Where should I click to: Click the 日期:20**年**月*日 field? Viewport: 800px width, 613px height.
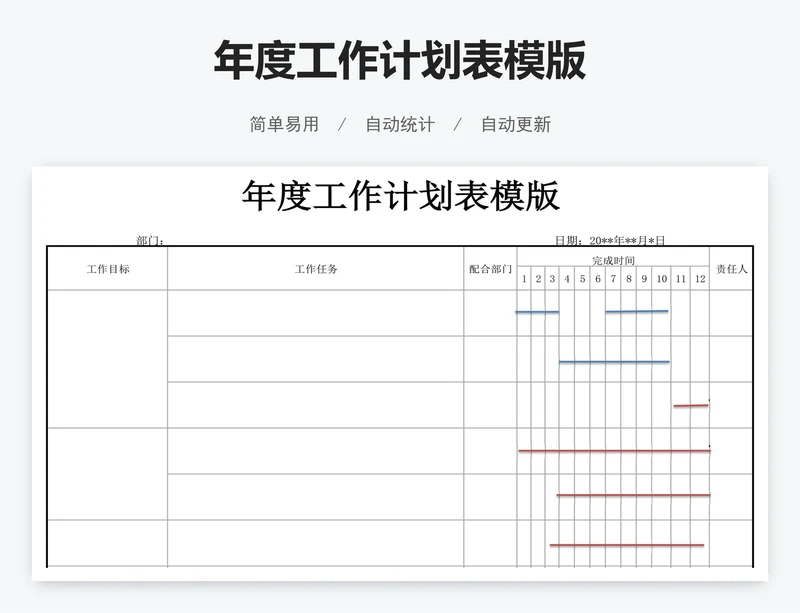pyautogui.click(x=610, y=240)
